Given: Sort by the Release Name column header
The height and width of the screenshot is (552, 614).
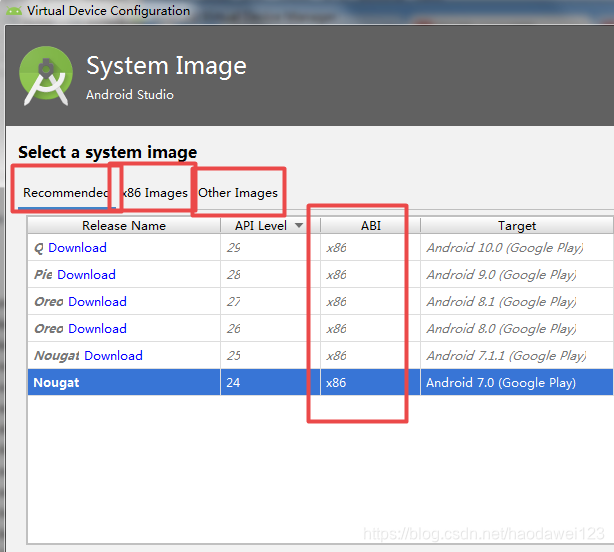Looking at the screenshot, I should (124, 226).
